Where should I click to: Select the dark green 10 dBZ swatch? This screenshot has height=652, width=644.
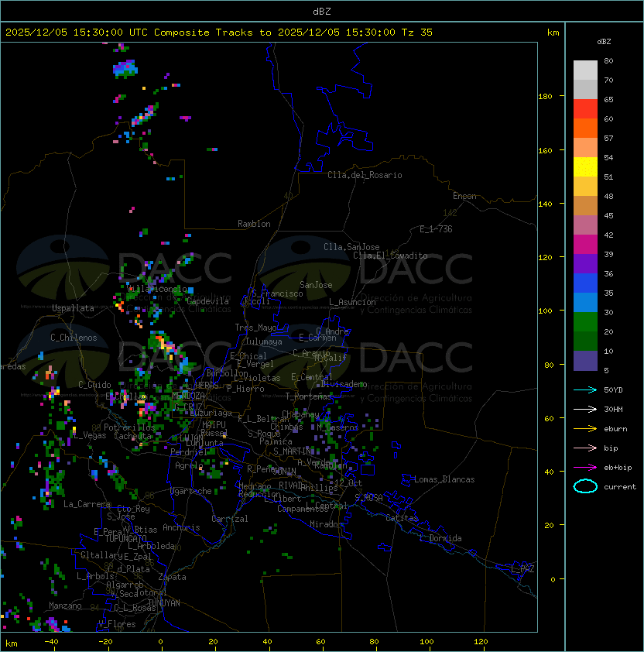585,341
